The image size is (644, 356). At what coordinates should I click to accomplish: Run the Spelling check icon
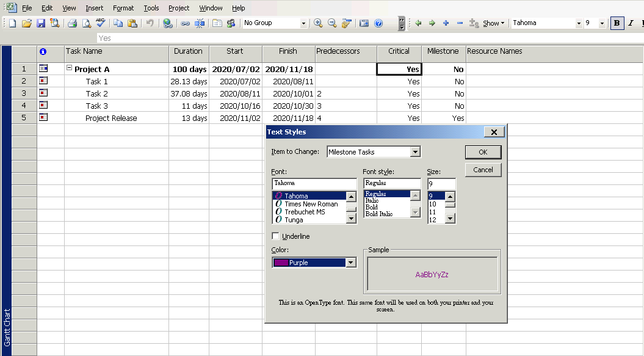tap(101, 23)
